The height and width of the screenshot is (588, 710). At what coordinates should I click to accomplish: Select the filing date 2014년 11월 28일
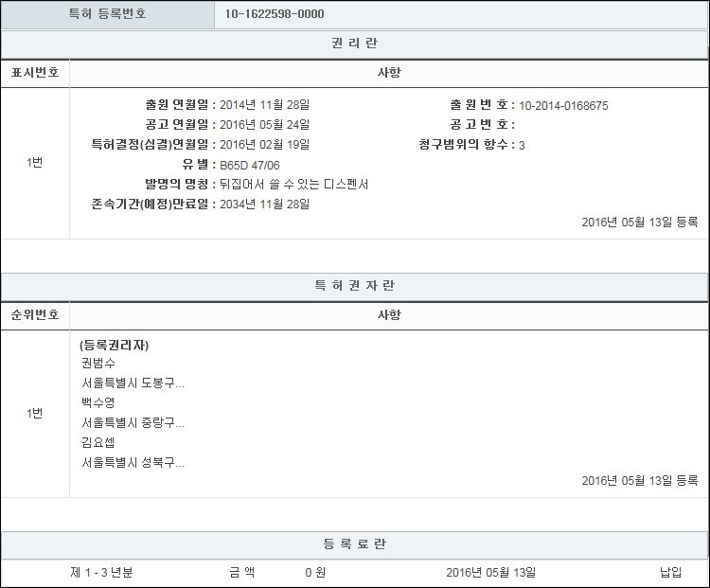point(264,105)
